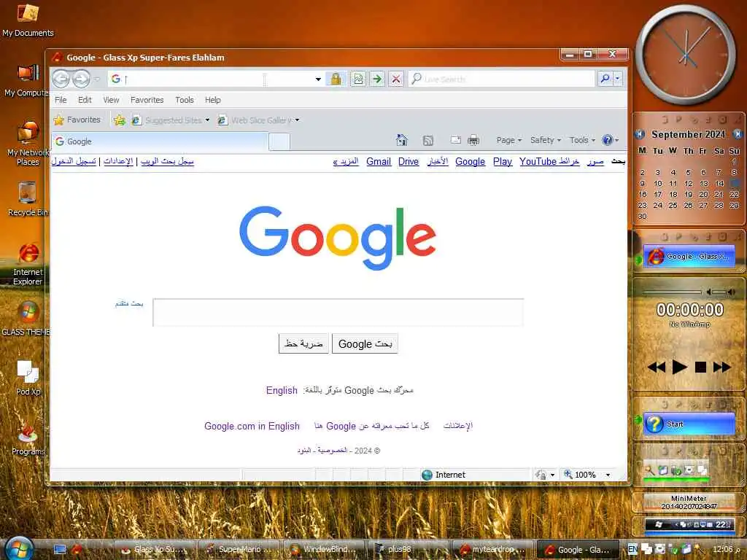Click the blue Help question mark icon
This screenshot has height=560, width=747.
click(608, 140)
